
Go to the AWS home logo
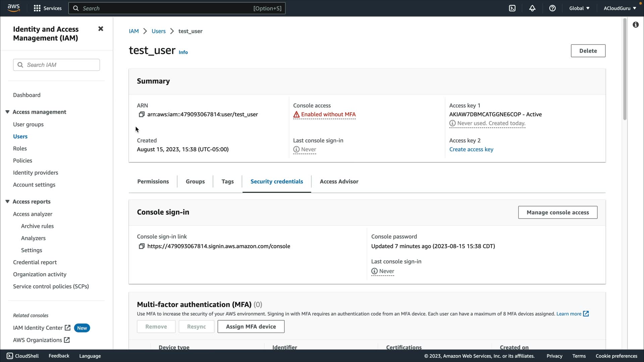(14, 8)
